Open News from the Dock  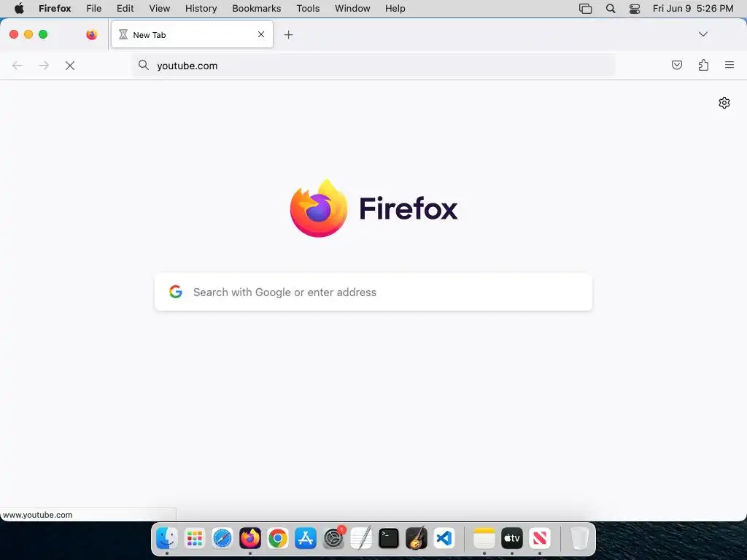pyautogui.click(x=540, y=539)
